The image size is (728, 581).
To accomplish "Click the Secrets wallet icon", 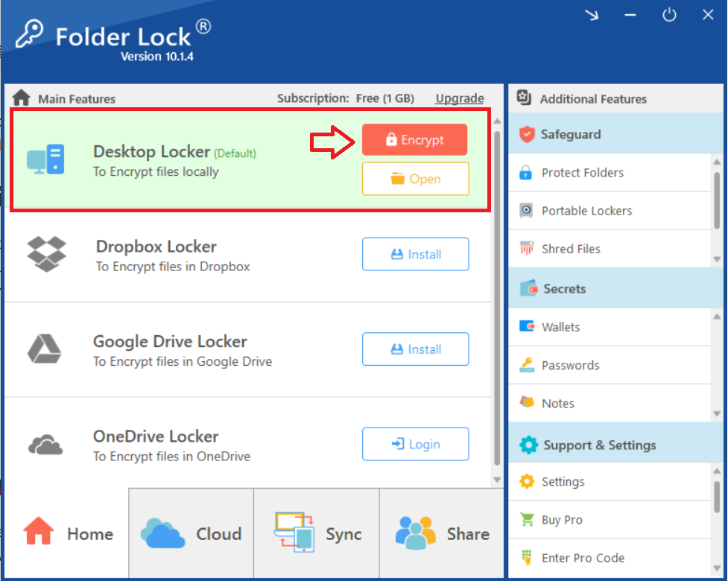I will (x=528, y=288).
